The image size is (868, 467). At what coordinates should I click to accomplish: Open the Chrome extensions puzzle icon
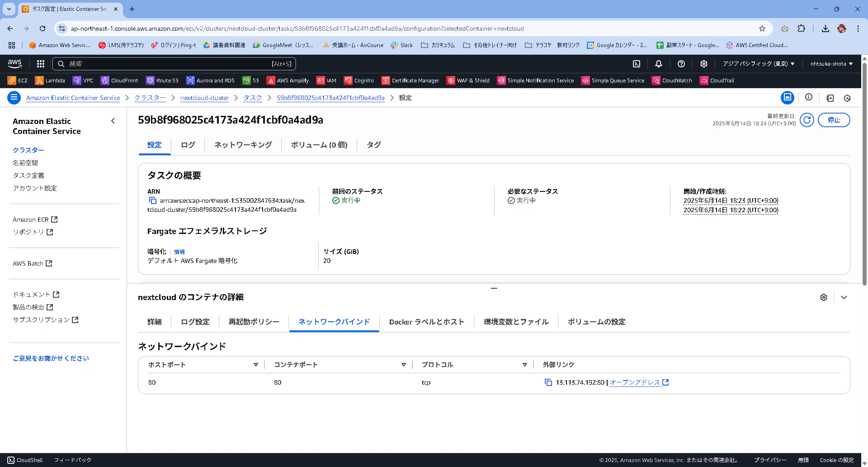click(801, 29)
